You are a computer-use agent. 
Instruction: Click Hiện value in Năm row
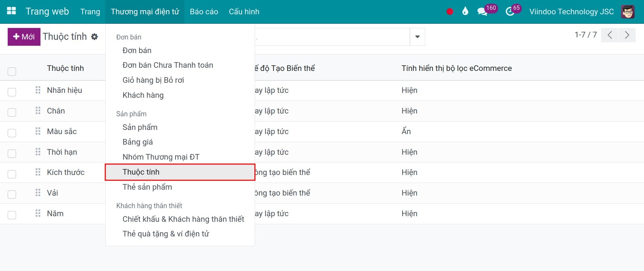click(409, 213)
